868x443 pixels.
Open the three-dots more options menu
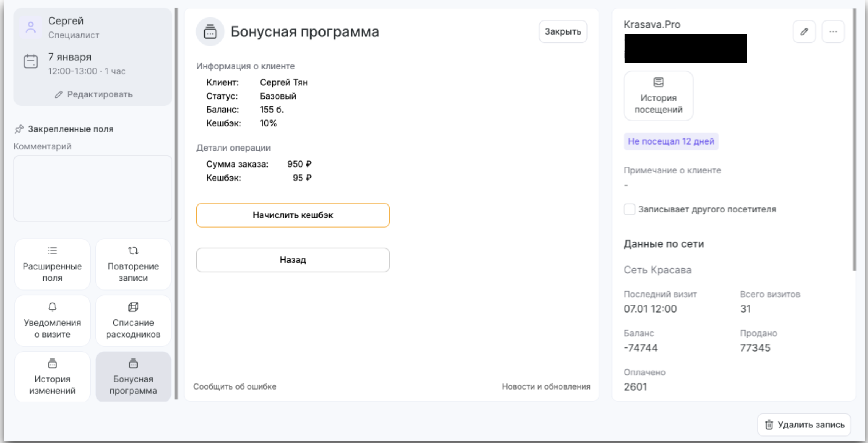coord(833,31)
